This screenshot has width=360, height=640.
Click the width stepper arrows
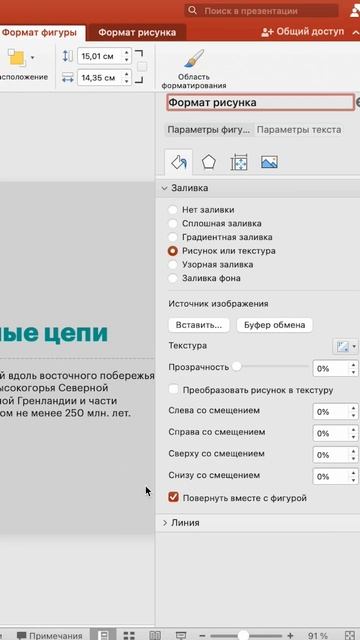(x=127, y=78)
